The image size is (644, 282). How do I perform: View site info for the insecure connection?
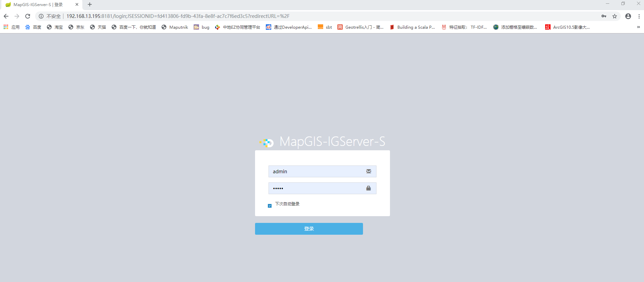[x=41, y=16]
